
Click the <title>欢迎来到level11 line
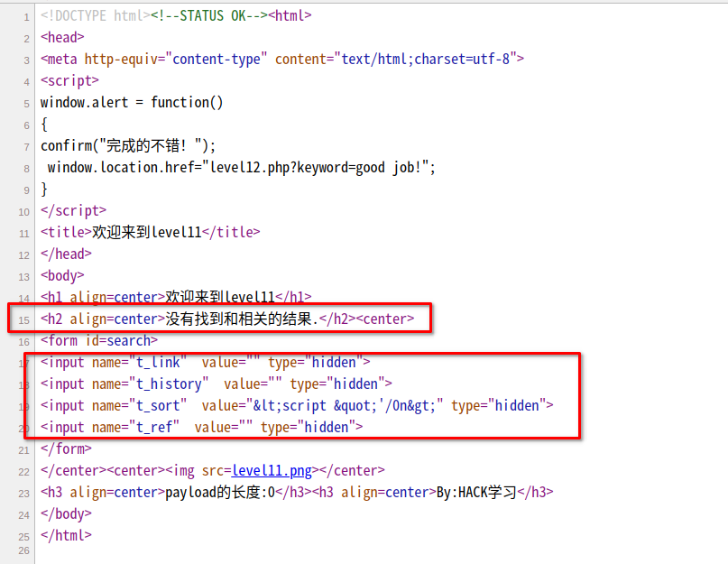[151, 232]
